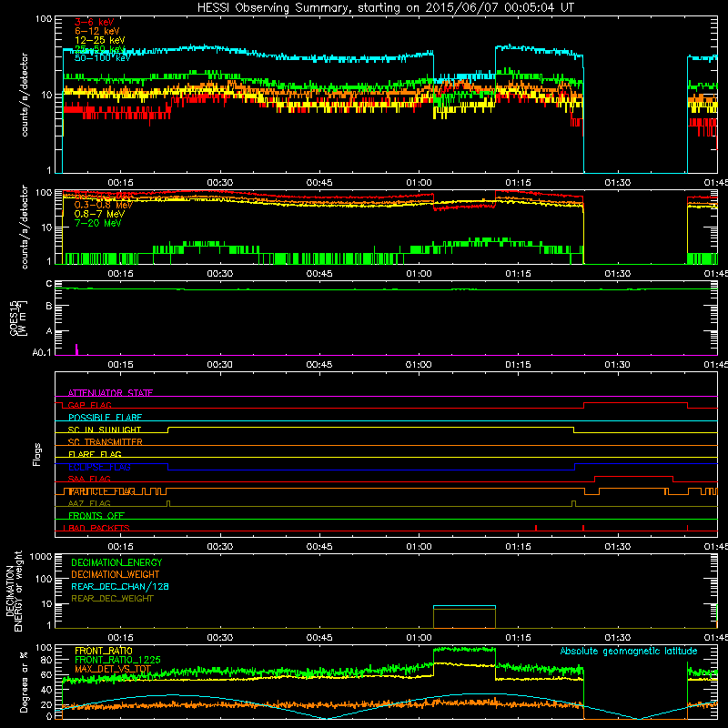Click the green FRONT_RATIO_1225 legend label
Image resolution: width=728 pixels, height=728 pixels.
pos(117,660)
